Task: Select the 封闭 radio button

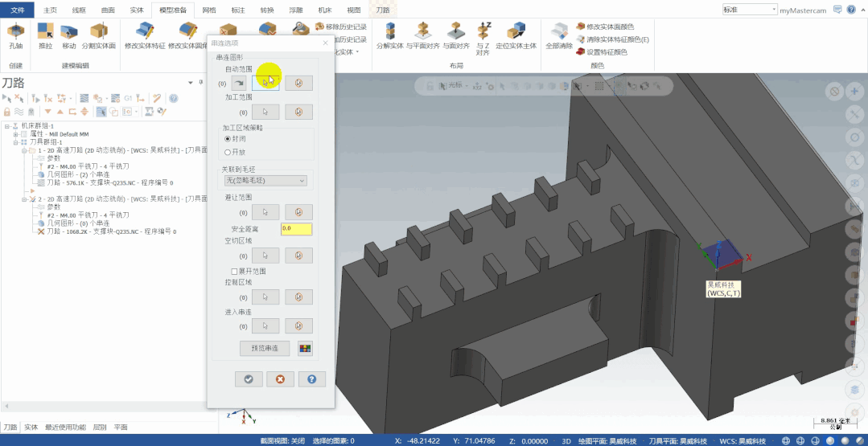Action: (x=228, y=139)
